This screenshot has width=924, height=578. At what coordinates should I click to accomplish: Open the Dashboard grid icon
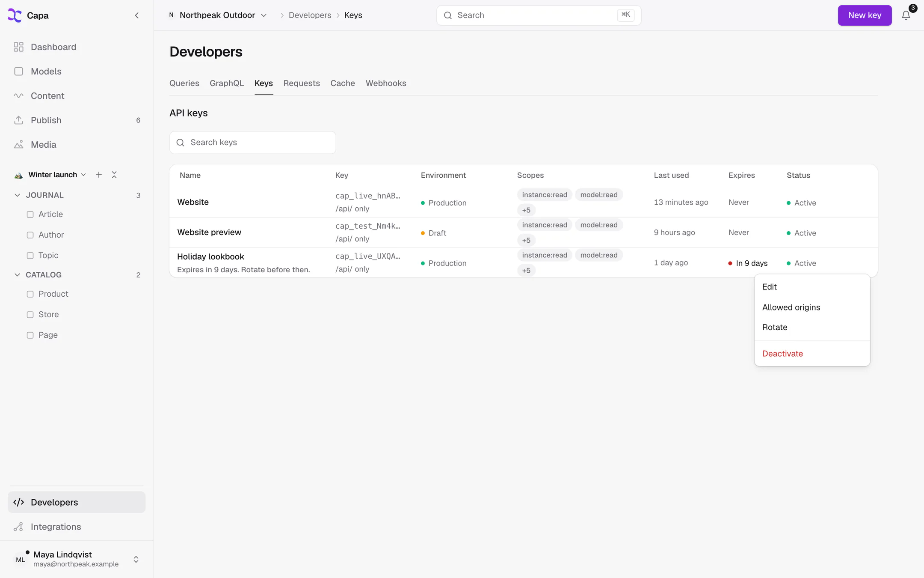click(x=18, y=47)
